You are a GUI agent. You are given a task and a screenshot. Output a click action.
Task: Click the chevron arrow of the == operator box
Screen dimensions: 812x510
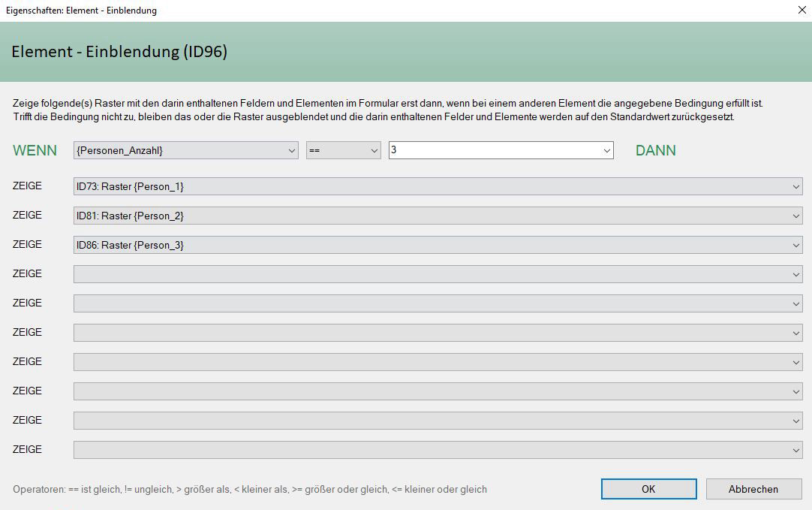pos(374,151)
